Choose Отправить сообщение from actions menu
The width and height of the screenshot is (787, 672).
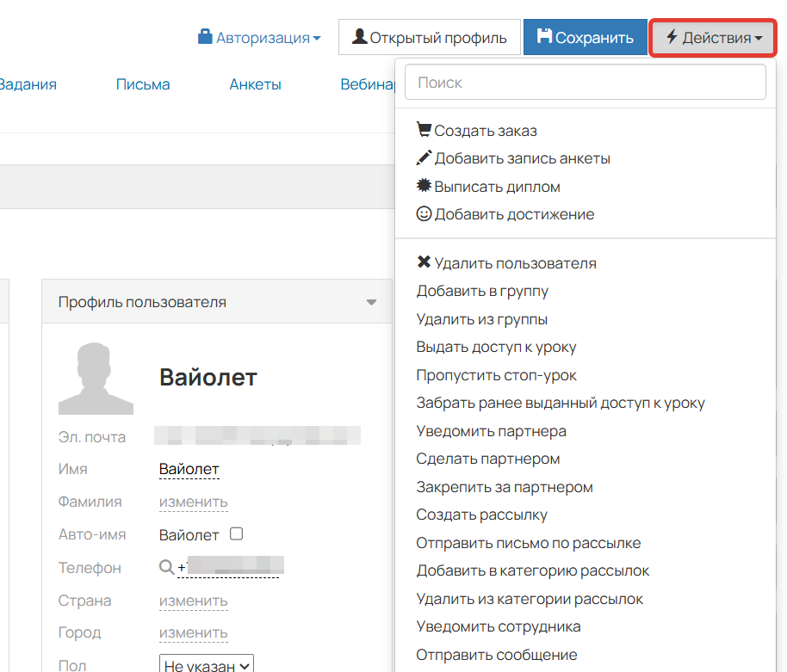497,655
